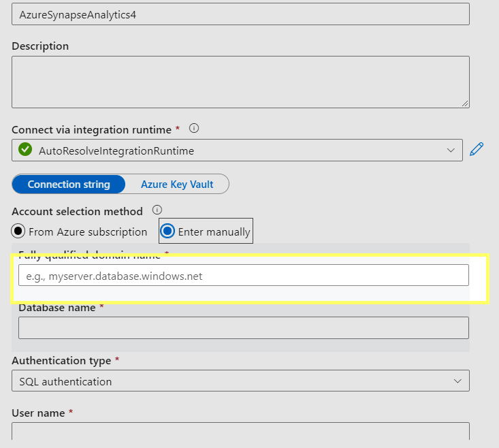The image size is (499, 448).
Task: Open the integration runtime dropdown
Action: coord(237,150)
